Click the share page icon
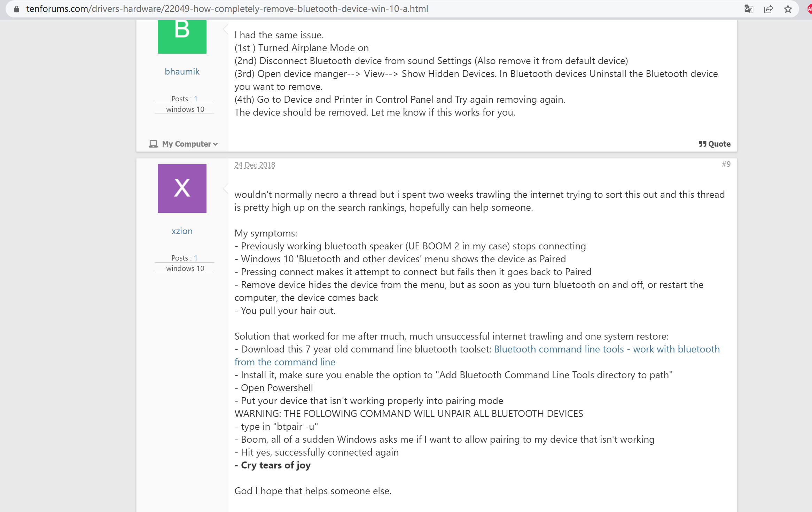Screen dimensions: 812x512 [x=768, y=9]
